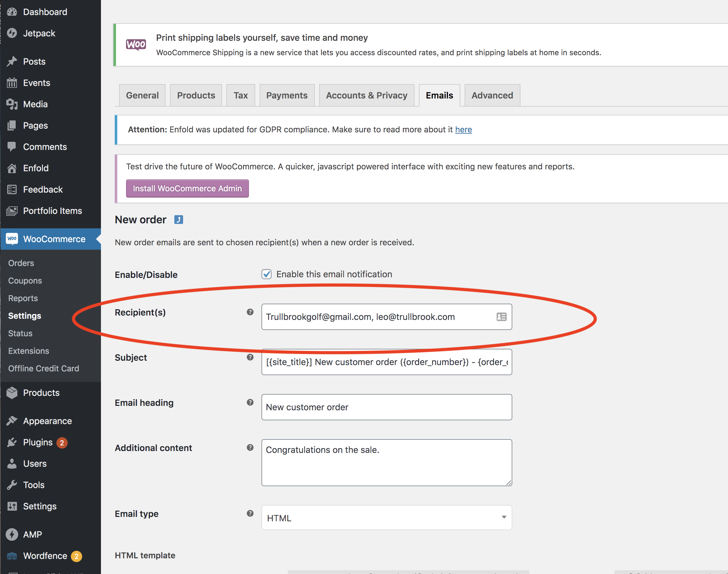728x574 pixels.
Task: Click the Wordfence notification count badge
Action: [x=76, y=556]
